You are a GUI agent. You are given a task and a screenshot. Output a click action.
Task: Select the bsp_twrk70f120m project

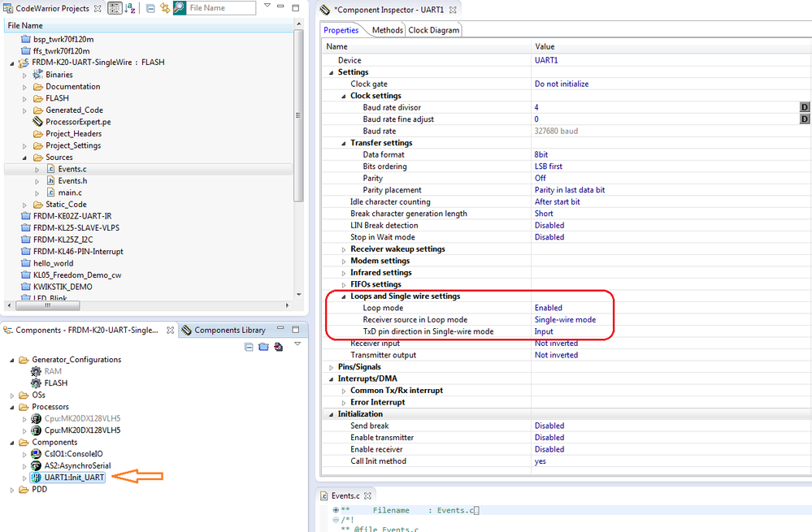63,39
